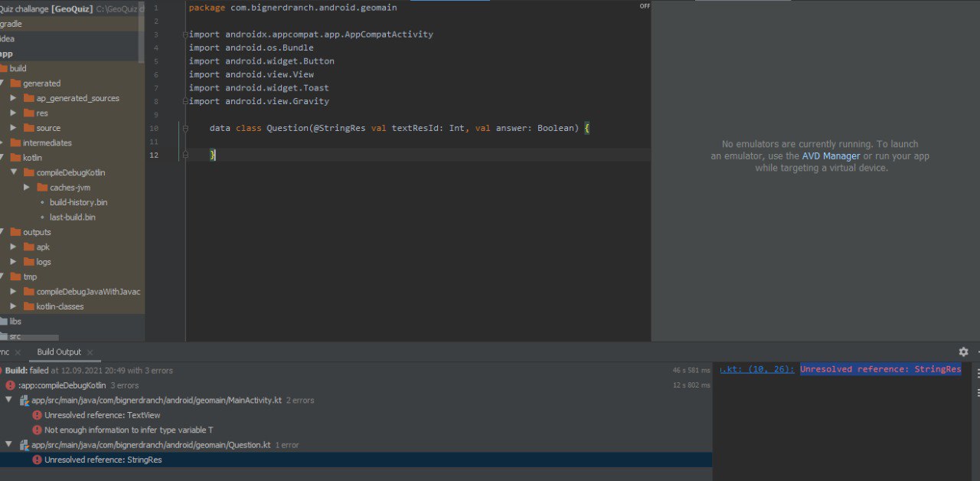Close the Build Output tab
This screenshot has width=980, height=481.
click(90, 352)
